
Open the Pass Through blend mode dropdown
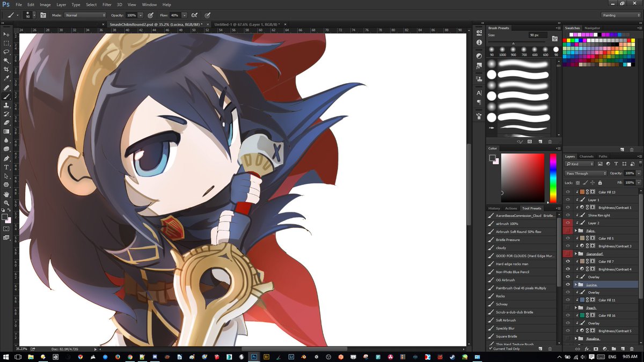point(586,173)
